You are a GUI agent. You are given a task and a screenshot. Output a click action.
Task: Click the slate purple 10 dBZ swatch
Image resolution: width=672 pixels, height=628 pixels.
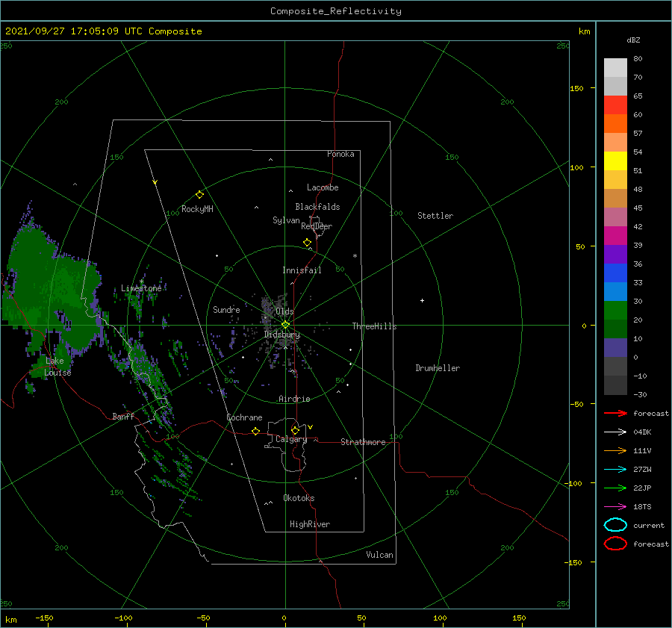[615, 347]
